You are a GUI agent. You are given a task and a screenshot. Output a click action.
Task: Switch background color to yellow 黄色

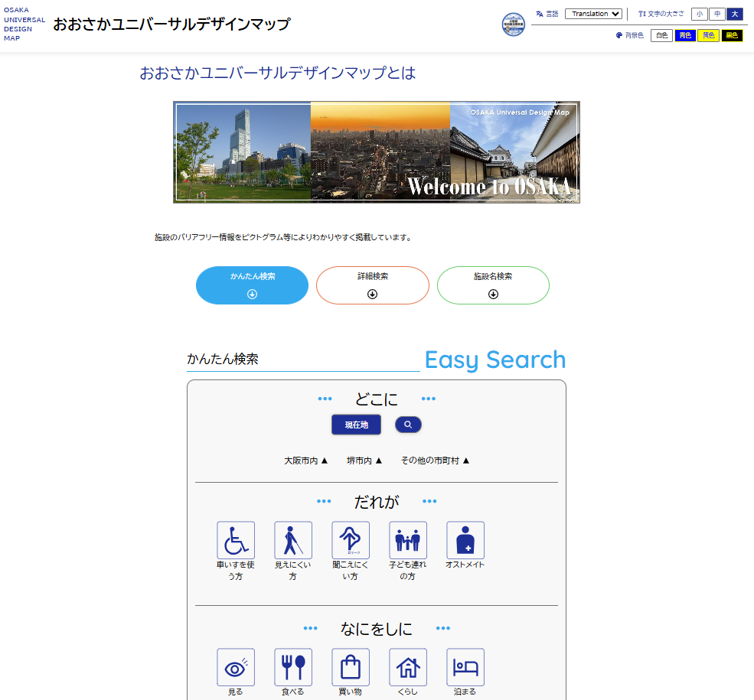[x=708, y=35]
